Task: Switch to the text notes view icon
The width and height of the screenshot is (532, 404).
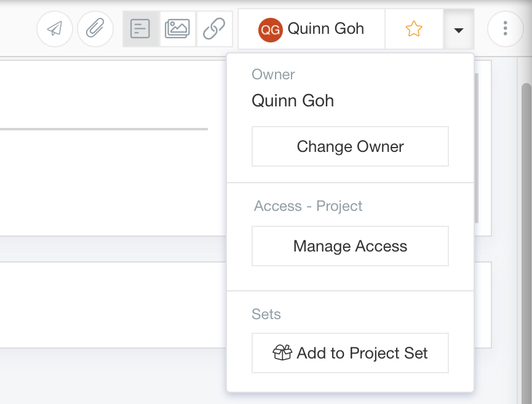Action: [x=140, y=29]
